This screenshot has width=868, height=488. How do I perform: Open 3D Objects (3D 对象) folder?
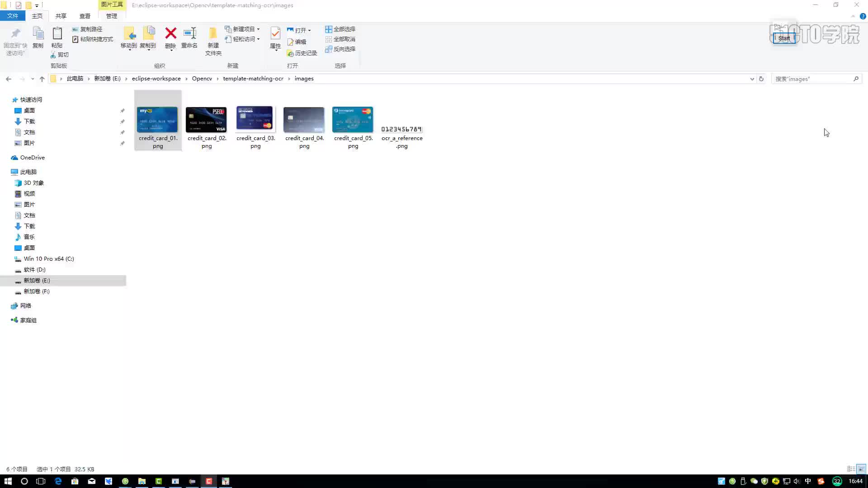[29, 183]
